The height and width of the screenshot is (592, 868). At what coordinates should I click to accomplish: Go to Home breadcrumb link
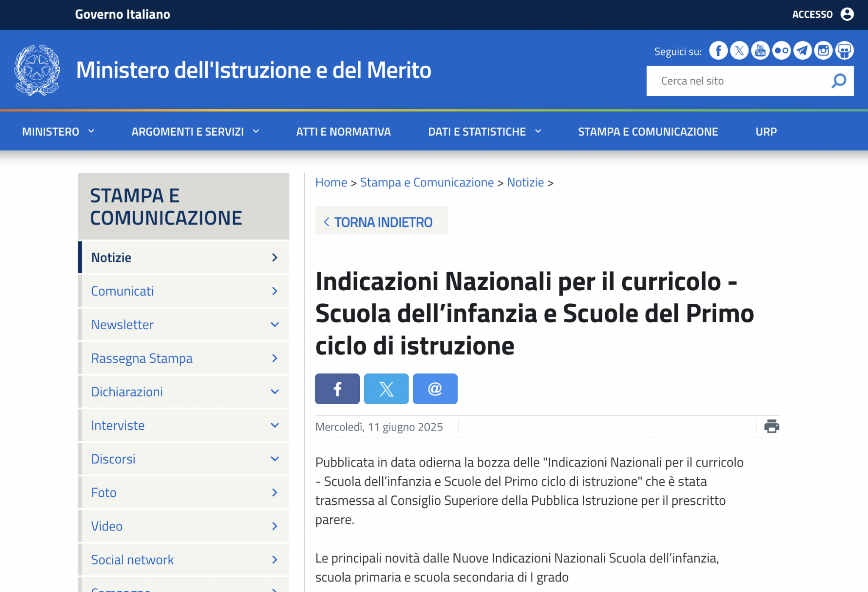pyautogui.click(x=331, y=182)
